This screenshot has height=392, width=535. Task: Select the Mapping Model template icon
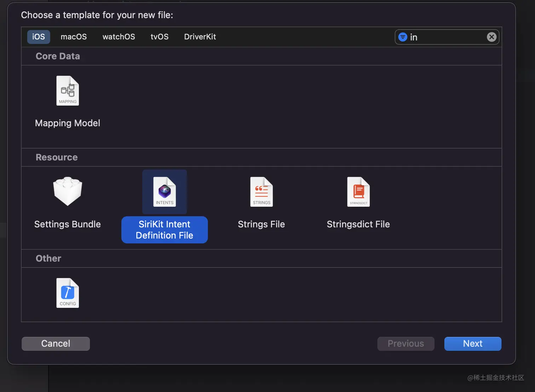coord(68,91)
